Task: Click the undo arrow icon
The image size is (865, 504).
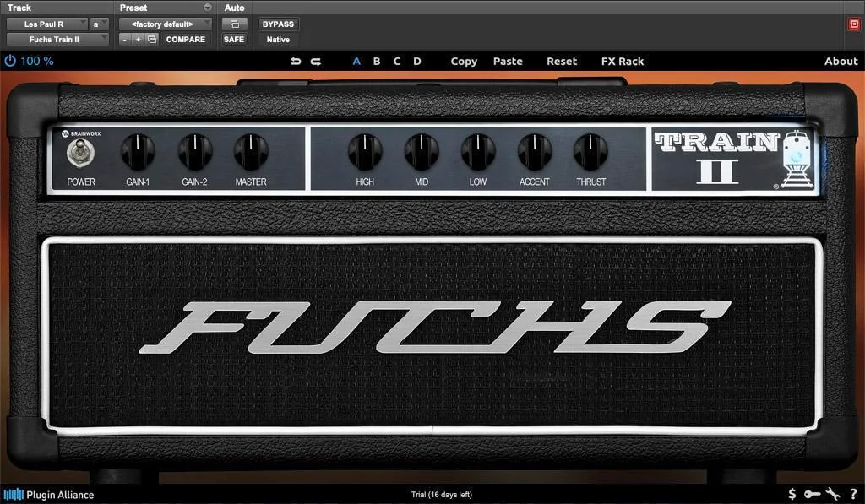Action: pyautogui.click(x=296, y=62)
